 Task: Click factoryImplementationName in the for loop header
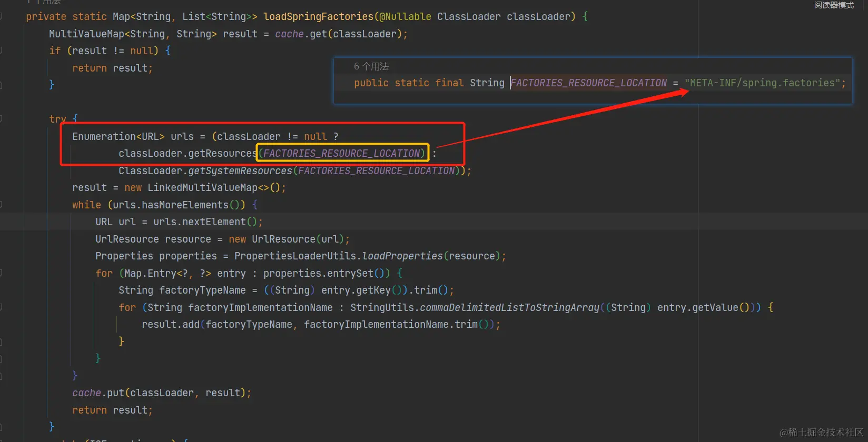click(260, 308)
